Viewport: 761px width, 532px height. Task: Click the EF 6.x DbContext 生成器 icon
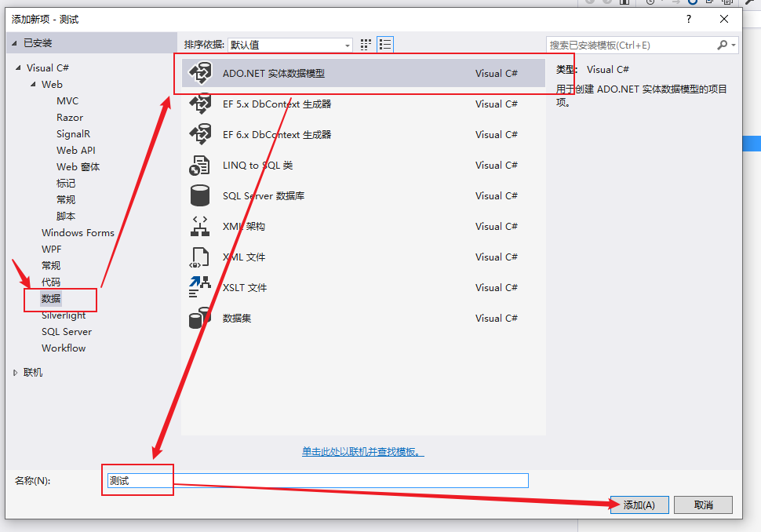point(200,134)
